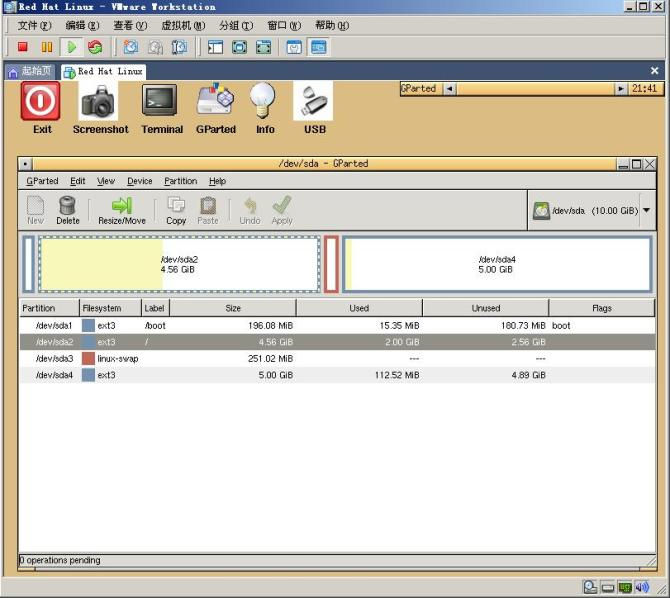This screenshot has height=598, width=670.
Task: Reset the VM with red-green arrows
Action: tap(95, 47)
